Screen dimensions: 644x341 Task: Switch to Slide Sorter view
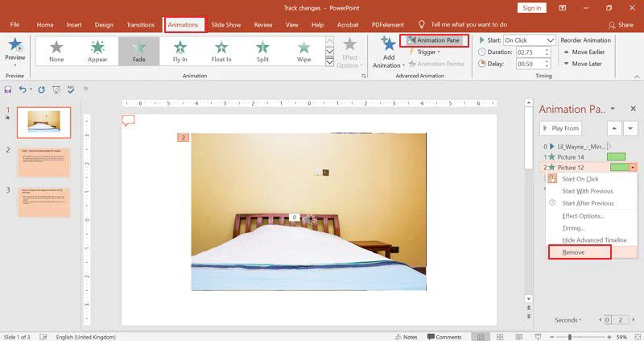coord(500,337)
